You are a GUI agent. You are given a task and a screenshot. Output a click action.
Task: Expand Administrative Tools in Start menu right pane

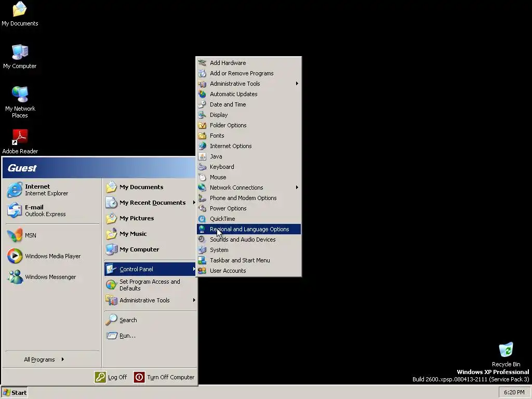(x=150, y=300)
